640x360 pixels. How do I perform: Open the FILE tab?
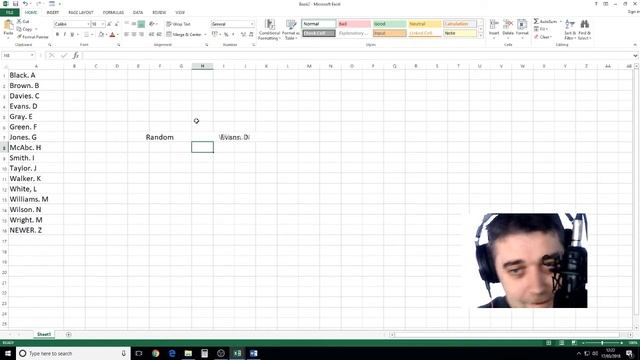[x=9, y=13]
